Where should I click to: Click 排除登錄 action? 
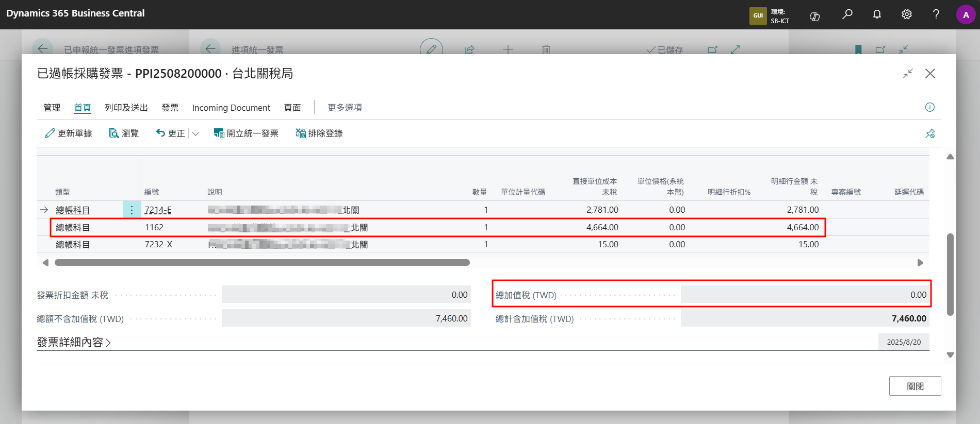pyautogui.click(x=319, y=133)
